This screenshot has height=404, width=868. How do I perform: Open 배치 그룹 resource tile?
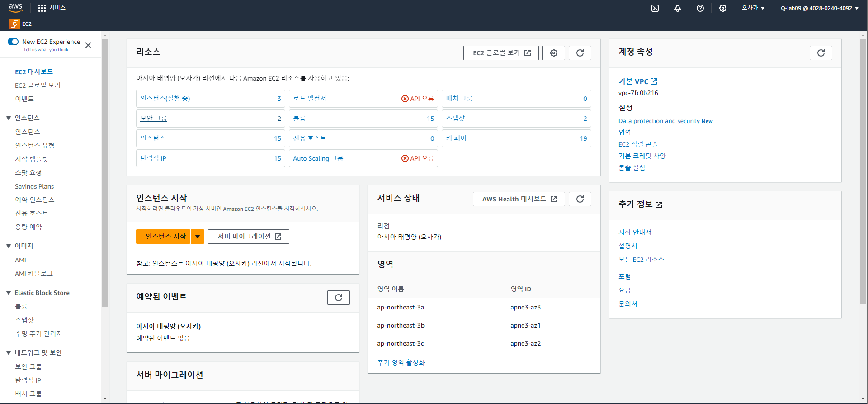coord(516,99)
